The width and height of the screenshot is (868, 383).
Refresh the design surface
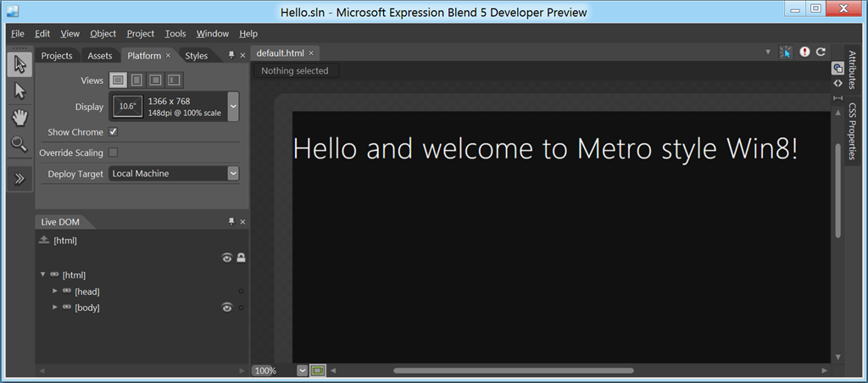(821, 52)
